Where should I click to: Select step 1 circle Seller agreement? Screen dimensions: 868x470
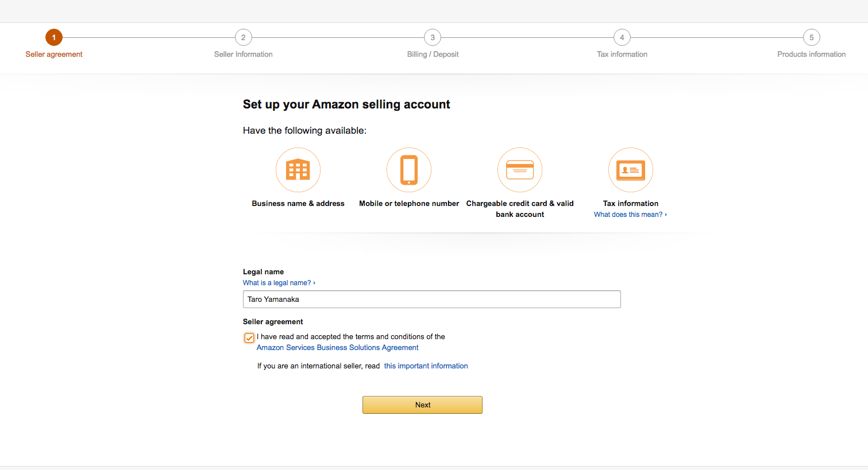coord(54,38)
